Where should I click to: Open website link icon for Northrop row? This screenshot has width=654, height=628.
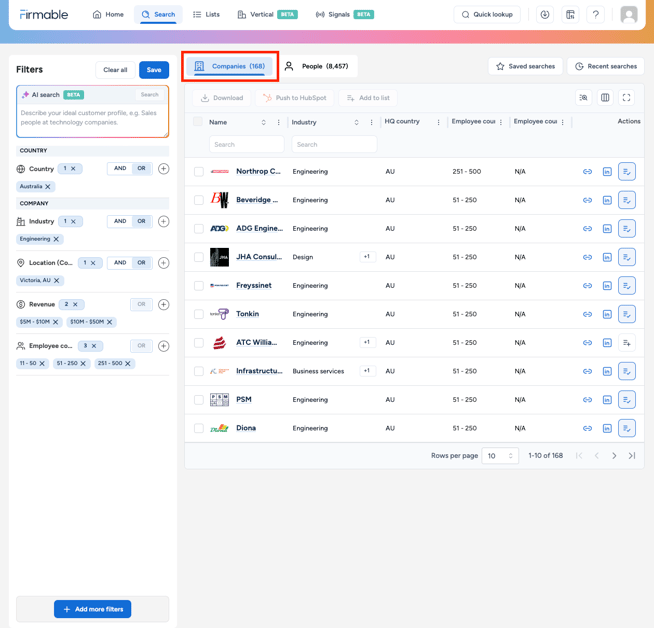pos(587,171)
